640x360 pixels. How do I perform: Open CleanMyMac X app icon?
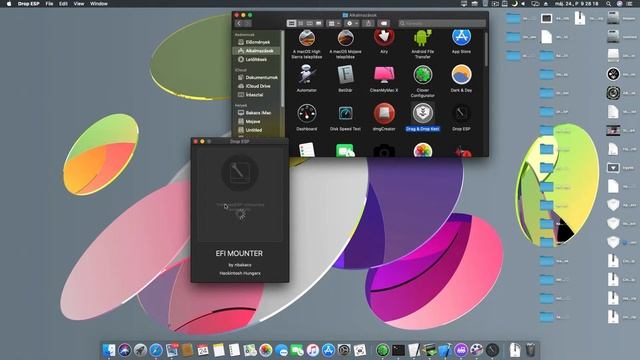(384, 76)
